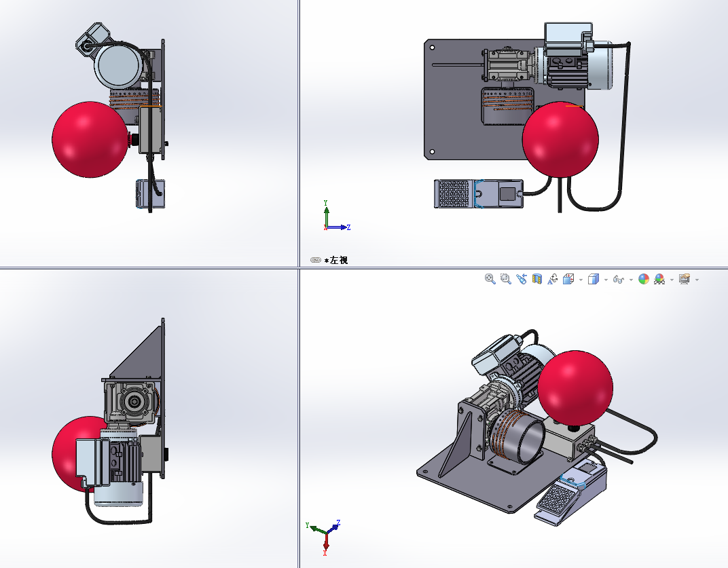Select the red ball in the isometric view

tap(575, 388)
